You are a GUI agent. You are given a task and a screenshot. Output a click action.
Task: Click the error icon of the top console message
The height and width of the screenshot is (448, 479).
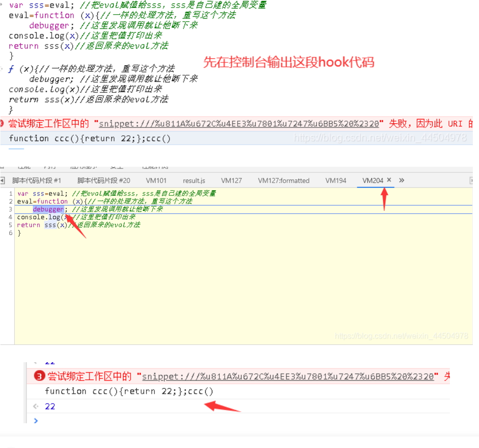pyautogui.click(x=1, y=123)
